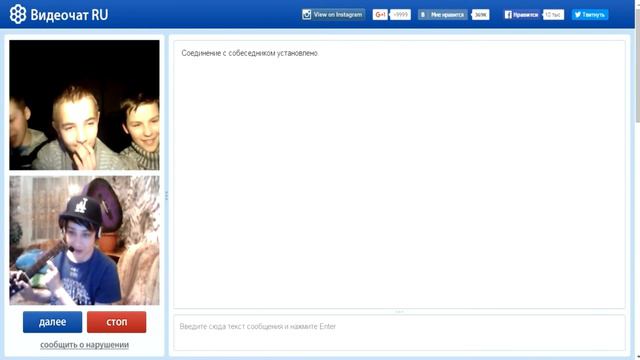Viewport: 640px width, 360px height.
Task: Focus the message field with the Enter placeholder
Action: (x=399, y=333)
